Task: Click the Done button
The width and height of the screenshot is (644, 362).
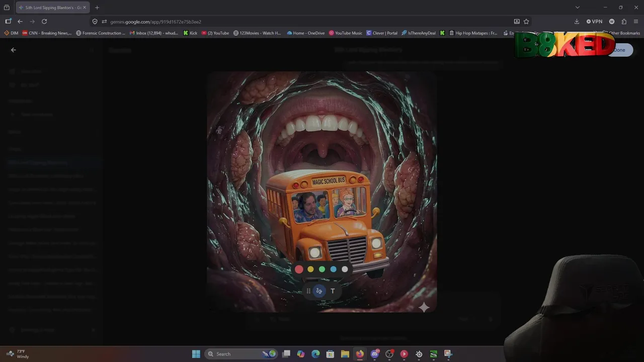Action: [619, 50]
